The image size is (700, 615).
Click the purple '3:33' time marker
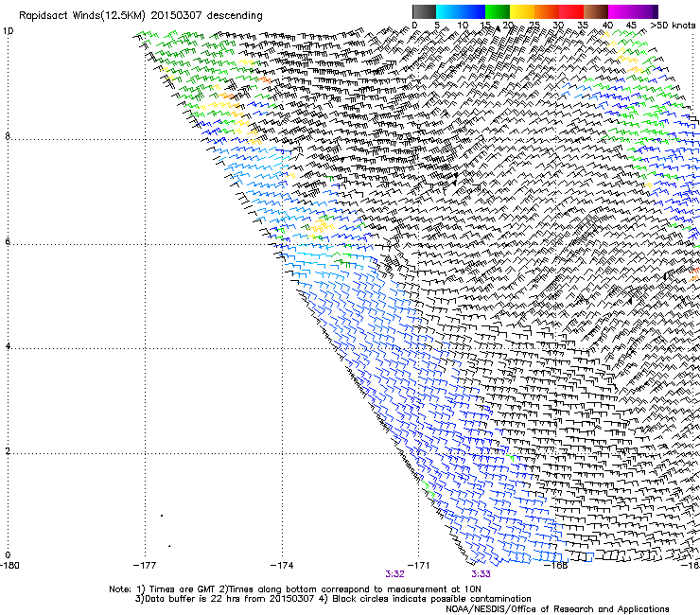(x=481, y=574)
